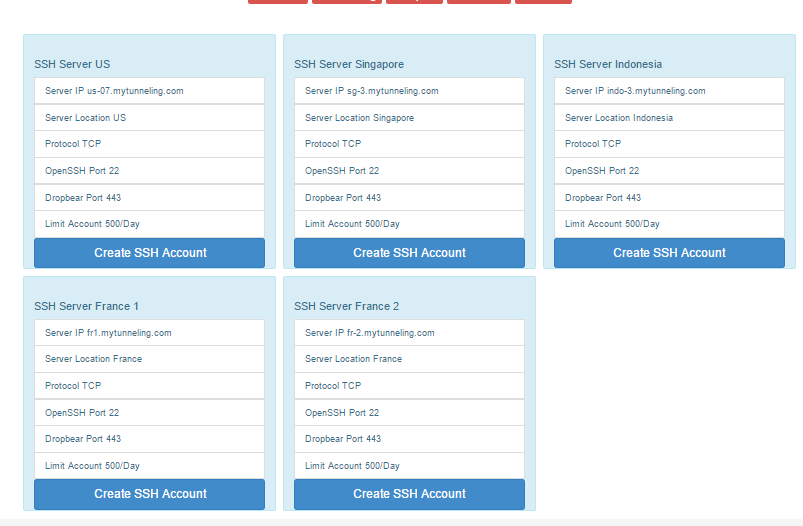Image resolution: width=803 pixels, height=526 pixels.
Task: Click 'Server Location Singapore' row
Action: click(x=409, y=117)
